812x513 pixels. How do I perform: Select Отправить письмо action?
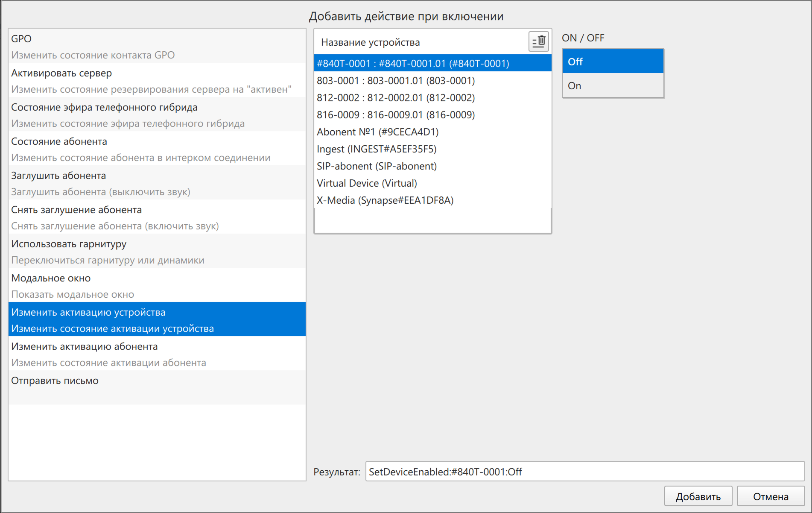click(157, 387)
